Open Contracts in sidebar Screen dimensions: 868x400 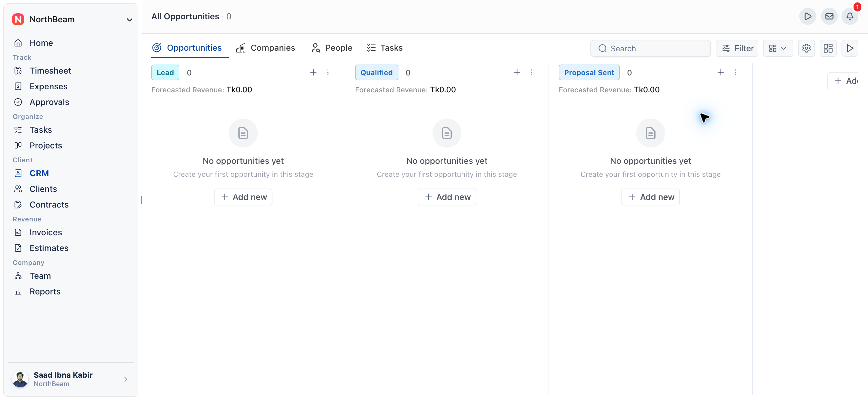tap(49, 205)
